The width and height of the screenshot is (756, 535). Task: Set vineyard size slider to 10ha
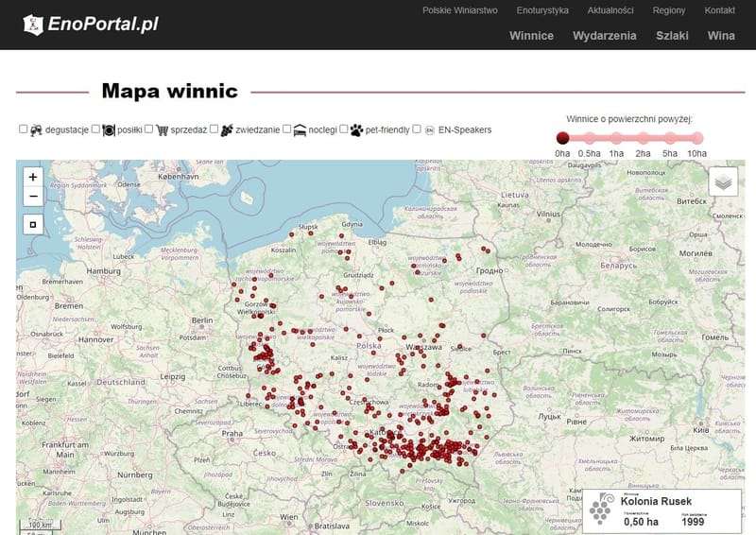(696, 138)
